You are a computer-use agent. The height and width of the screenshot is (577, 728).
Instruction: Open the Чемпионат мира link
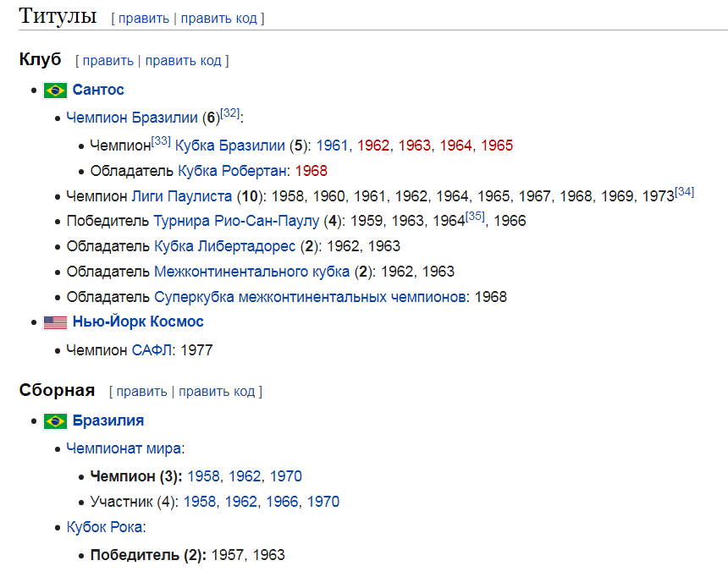pyautogui.click(x=124, y=449)
